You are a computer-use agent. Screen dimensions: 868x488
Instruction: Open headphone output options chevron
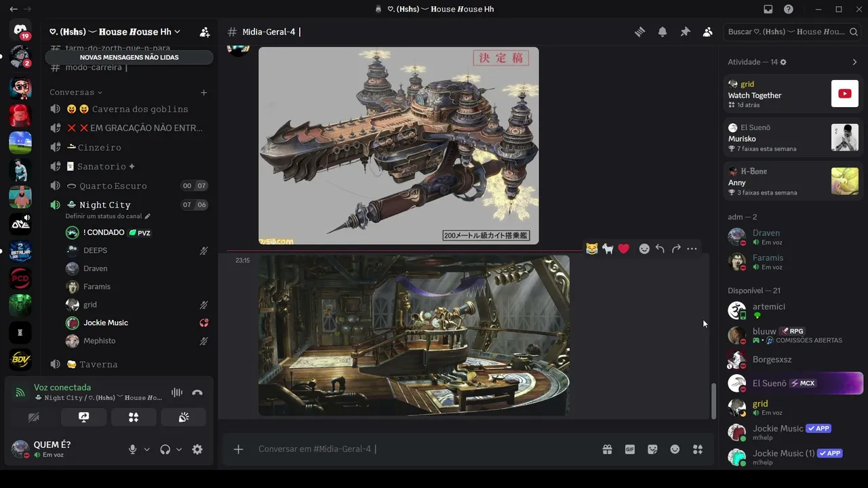(x=179, y=449)
